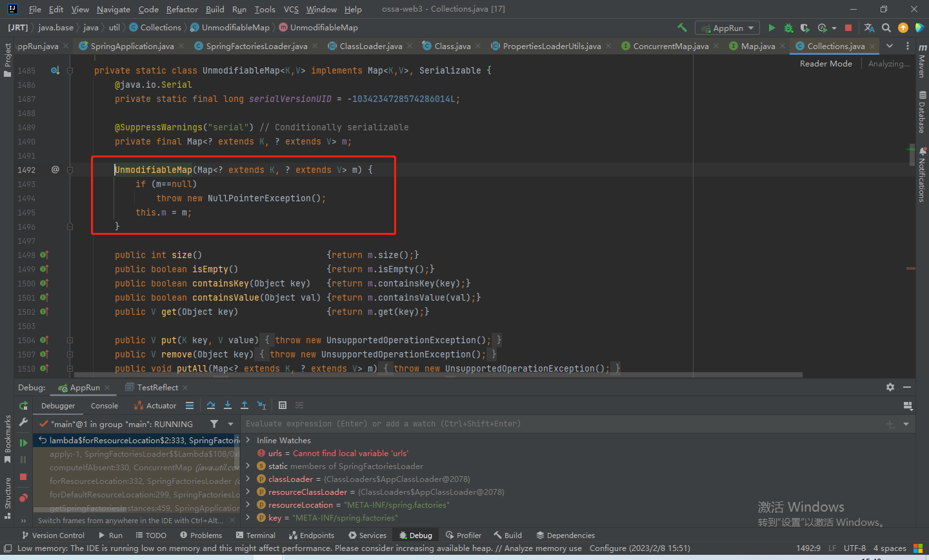This screenshot has height=560, width=929.
Task: Open the Evaluate Expression calculator icon
Action: pyautogui.click(x=283, y=405)
